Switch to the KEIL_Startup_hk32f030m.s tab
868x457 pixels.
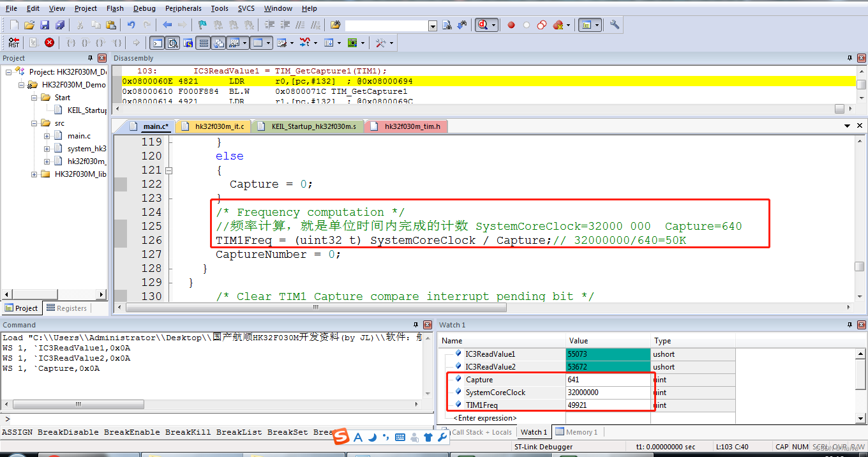click(x=308, y=126)
